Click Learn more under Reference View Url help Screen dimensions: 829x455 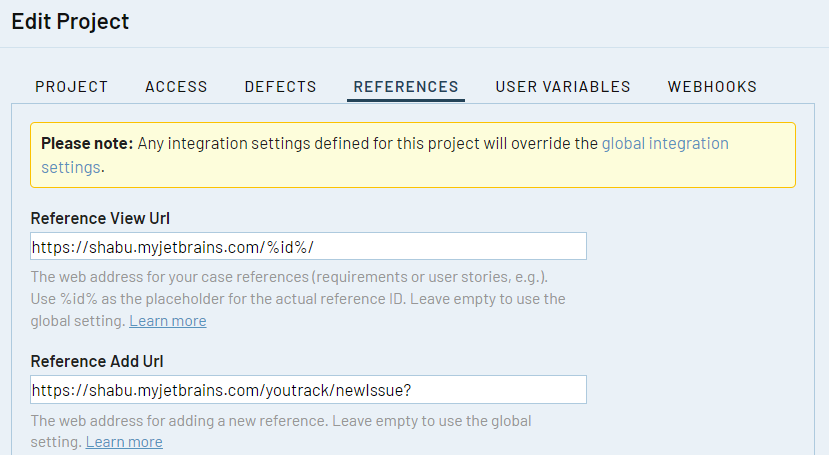(167, 321)
